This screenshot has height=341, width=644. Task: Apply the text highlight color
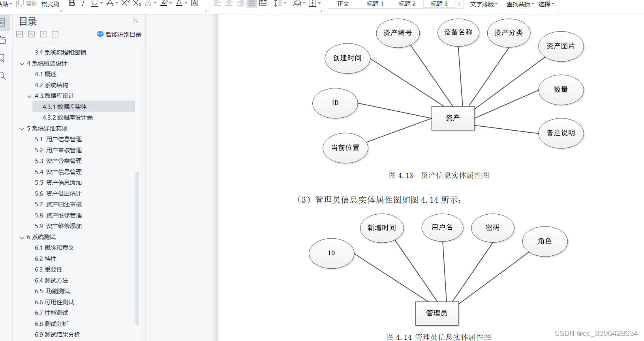(x=164, y=4)
